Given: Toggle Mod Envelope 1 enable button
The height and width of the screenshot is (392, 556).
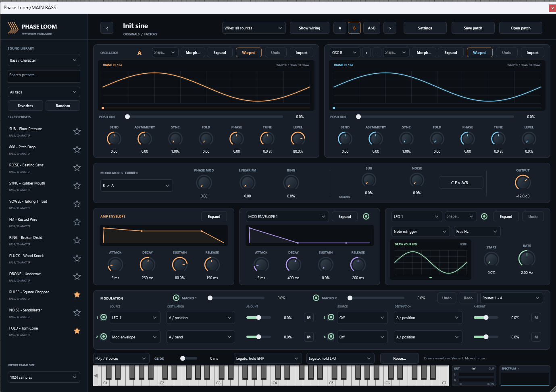Looking at the screenshot, I should [366, 217].
